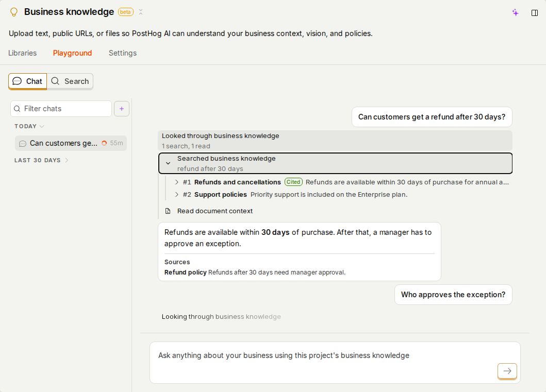Click the lightbulb Business knowledge icon
Image resolution: width=546 pixels, height=392 pixels.
(x=13, y=12)
